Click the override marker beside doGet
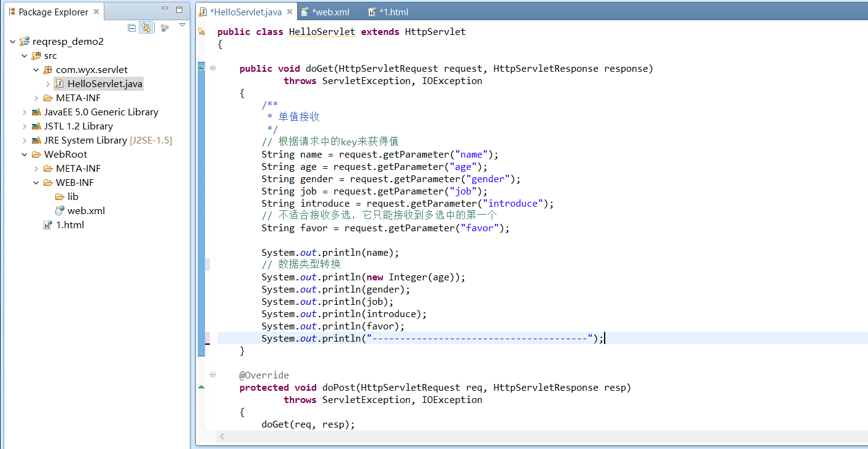The height and width of the screenshot is (449, 868). [201, 67]
